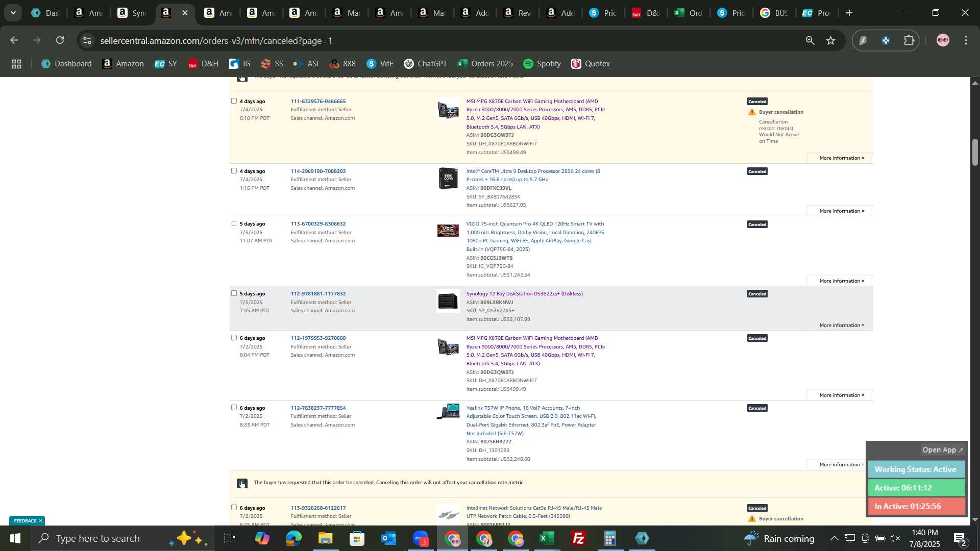Open the Orders 2025 bookmark
Viewport: 980px width, 551px height.
coord(485,64)
